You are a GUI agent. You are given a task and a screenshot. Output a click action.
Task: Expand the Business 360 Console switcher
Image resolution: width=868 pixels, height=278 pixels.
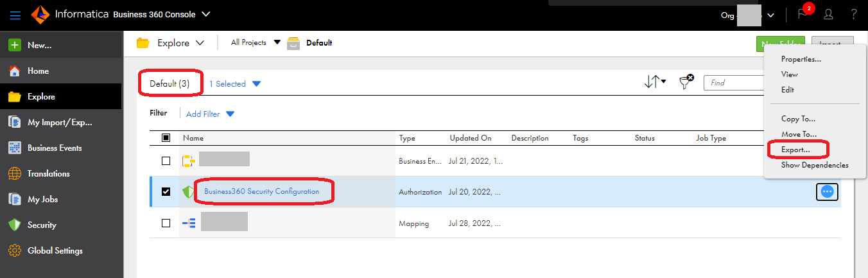pos(205,13)
